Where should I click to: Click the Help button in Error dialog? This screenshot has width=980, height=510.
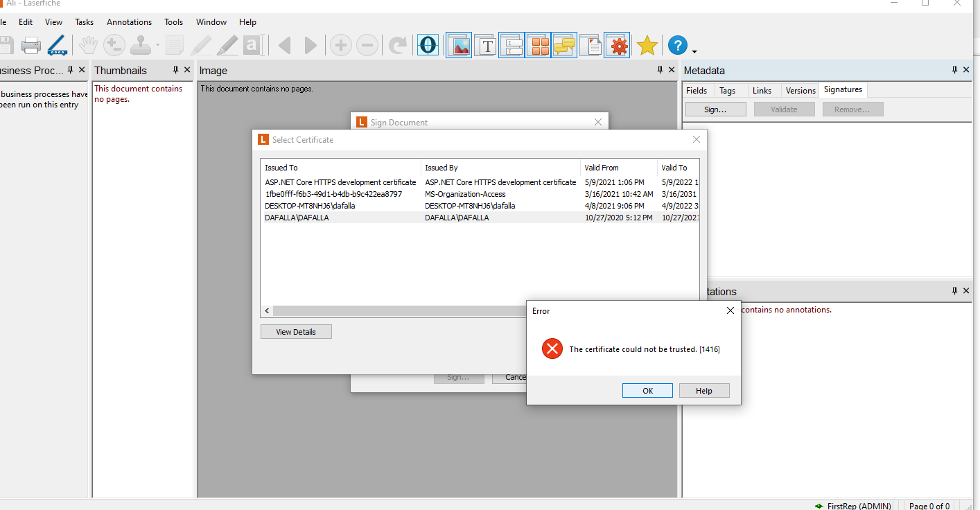(703, 391)
